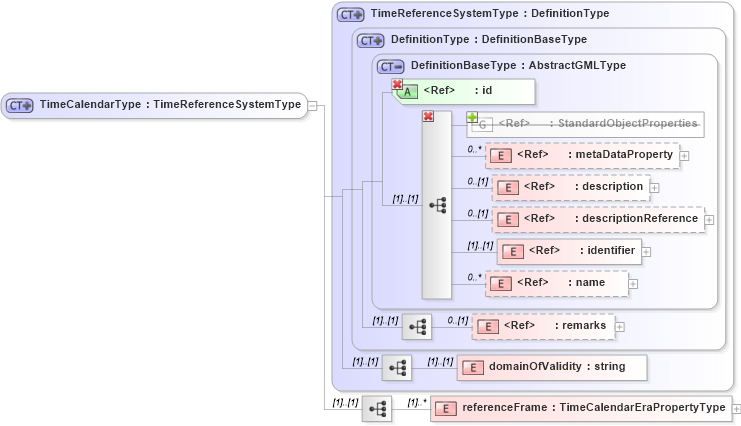Expand the remarks element
The width and height of the screenshot is (741, 426).
(x=620, y=327)
